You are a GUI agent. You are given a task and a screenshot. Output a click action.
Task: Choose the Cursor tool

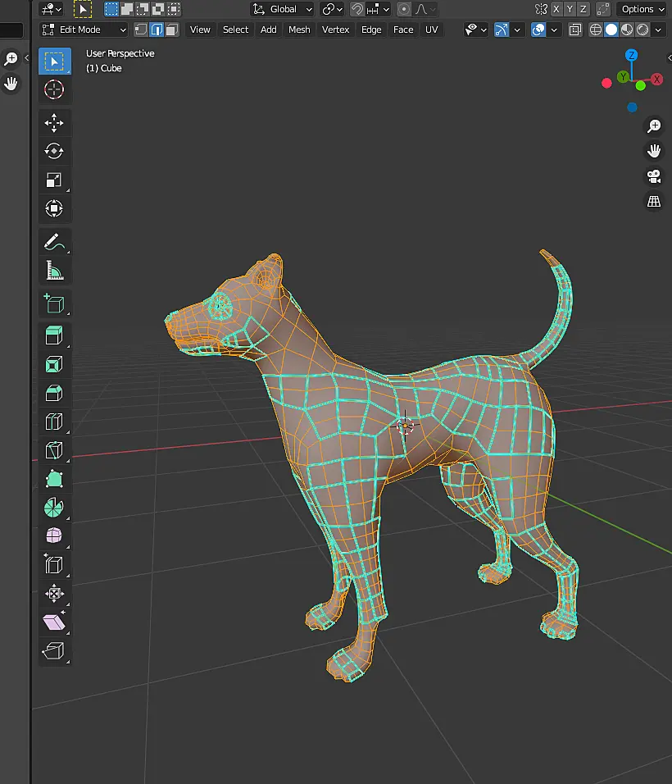54,89
